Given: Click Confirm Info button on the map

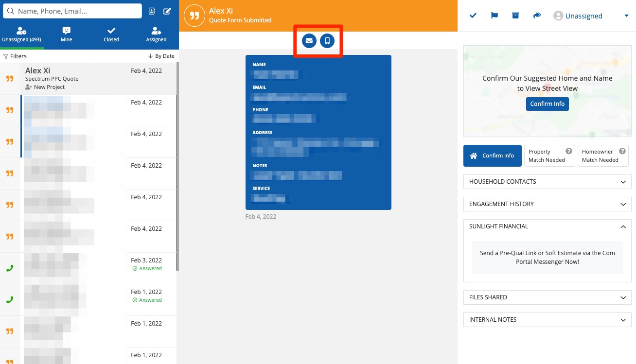Looking at the screenshot, I should [x=547, y=104].
